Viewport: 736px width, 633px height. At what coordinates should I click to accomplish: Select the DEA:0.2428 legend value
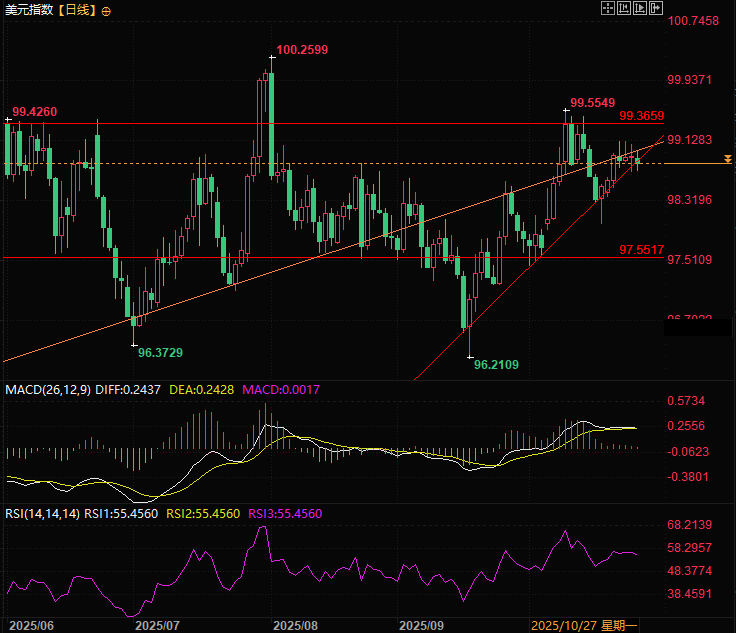200,389
